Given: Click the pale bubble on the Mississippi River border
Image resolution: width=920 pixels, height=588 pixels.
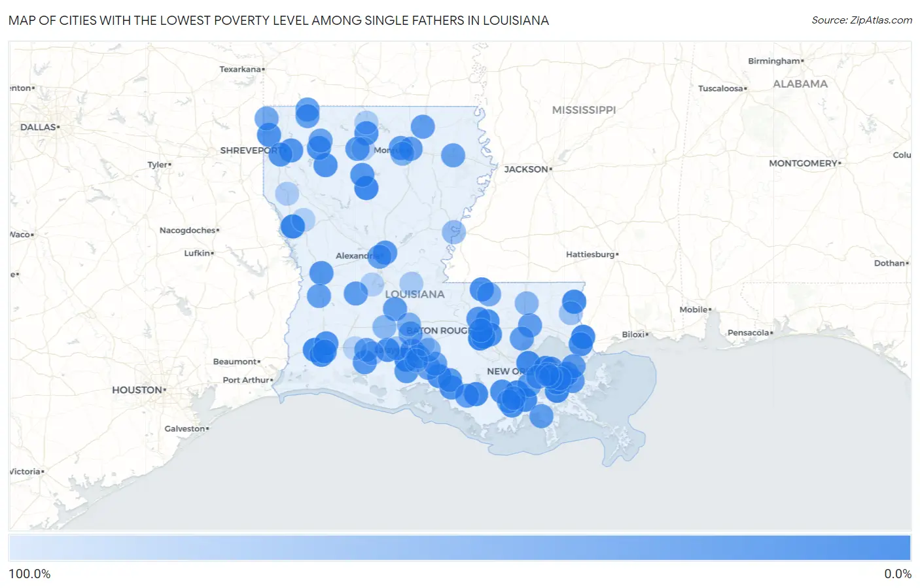Looking at the screenshot, I should click(x=453, y=232).
